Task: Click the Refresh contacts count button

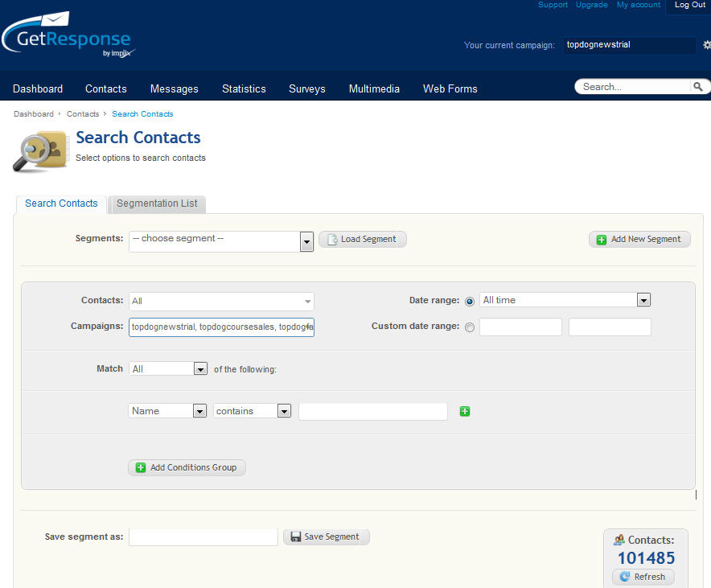Action: pos(643,577)
